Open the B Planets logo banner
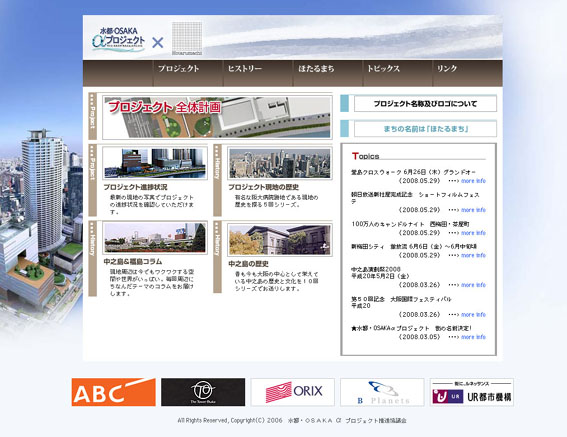Screen dimensions: 567x437 point(382,392)
